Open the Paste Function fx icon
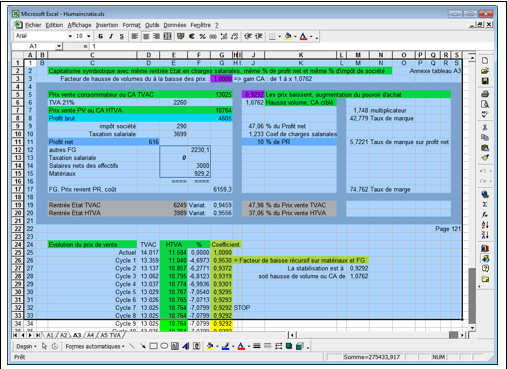 coord(485,215)
